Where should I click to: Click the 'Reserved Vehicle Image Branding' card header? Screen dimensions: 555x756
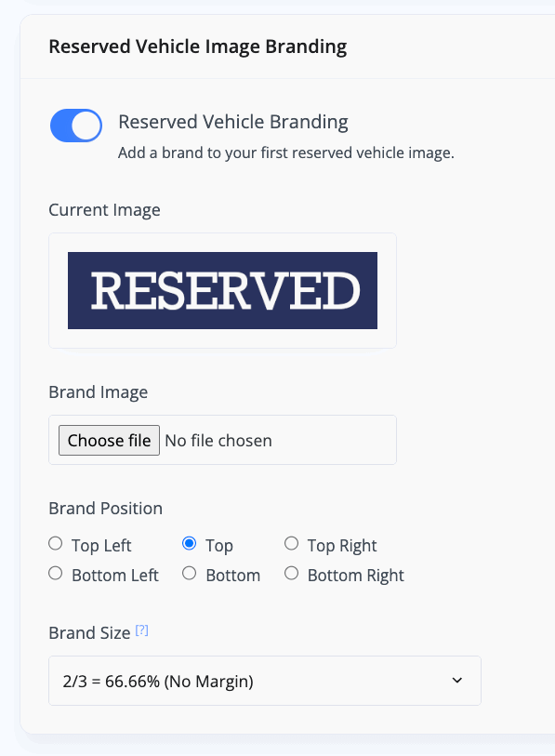[x=198, y=46]
